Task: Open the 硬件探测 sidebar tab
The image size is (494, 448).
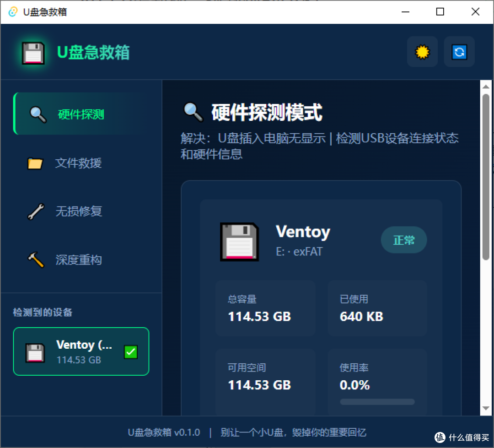Action: point(82,114)
